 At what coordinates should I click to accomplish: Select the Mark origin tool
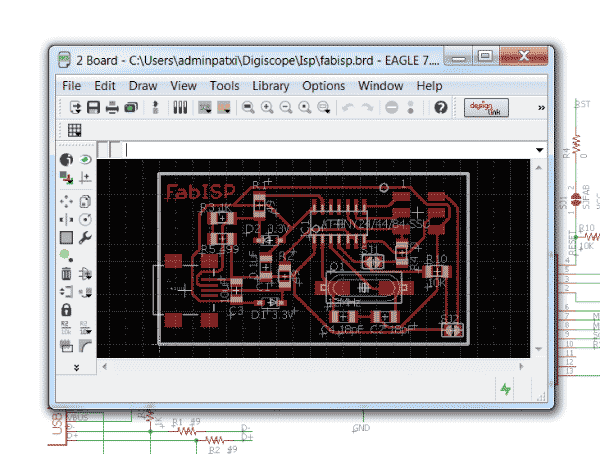[x=85, y=178]
